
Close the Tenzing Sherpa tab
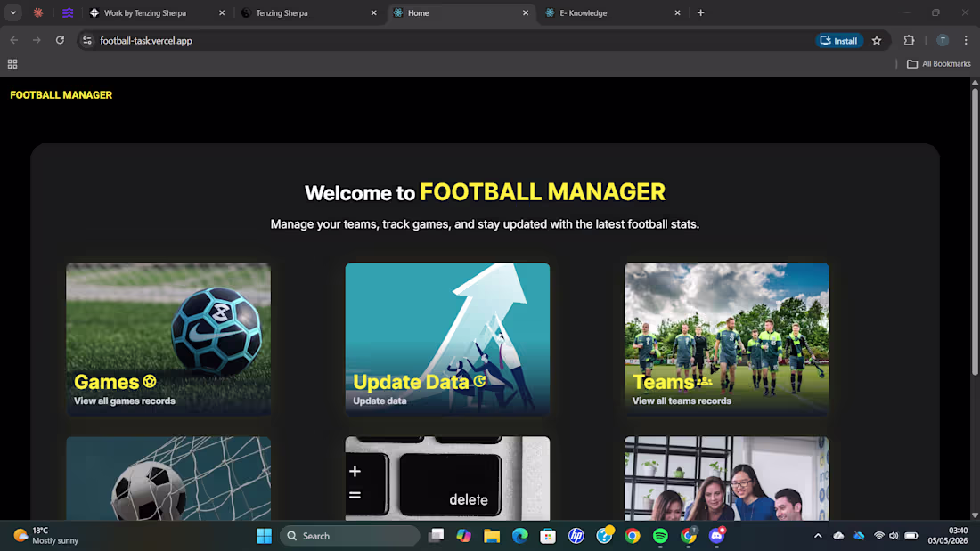click(x=374, y=12)
